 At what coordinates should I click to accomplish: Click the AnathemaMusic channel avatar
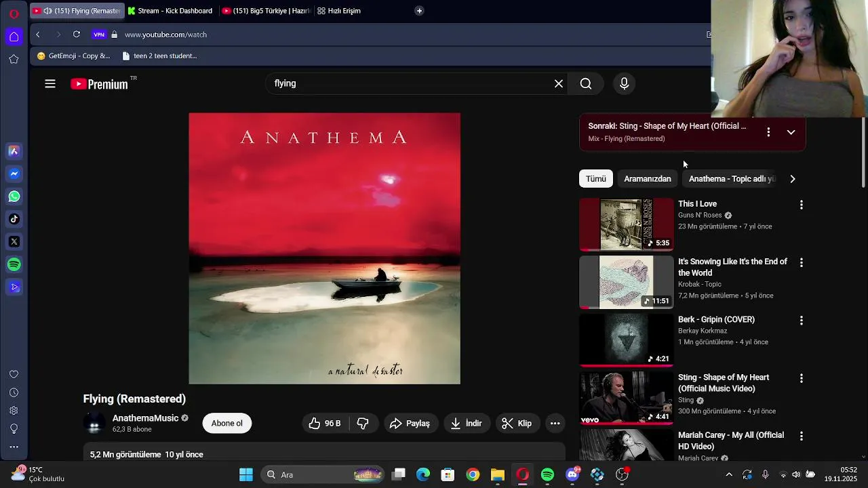pos(95,423)
